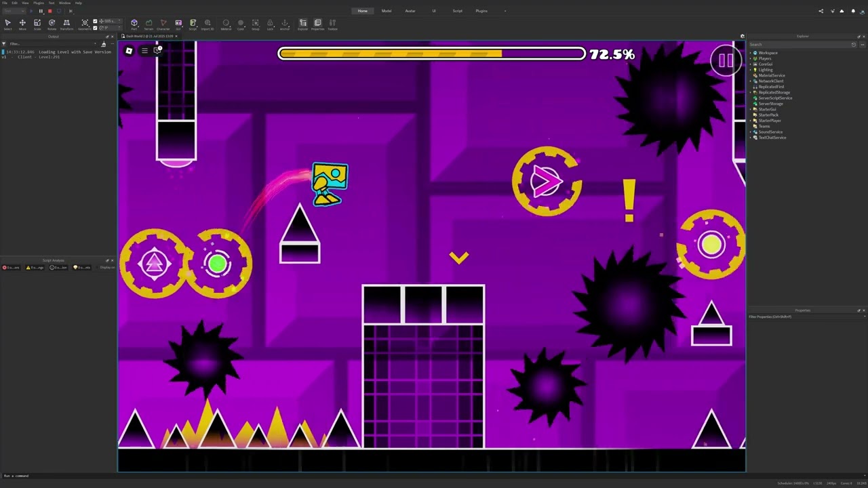Screen dimensions: 868x488
Task: Insert a new Script
Action: (193, 24)
